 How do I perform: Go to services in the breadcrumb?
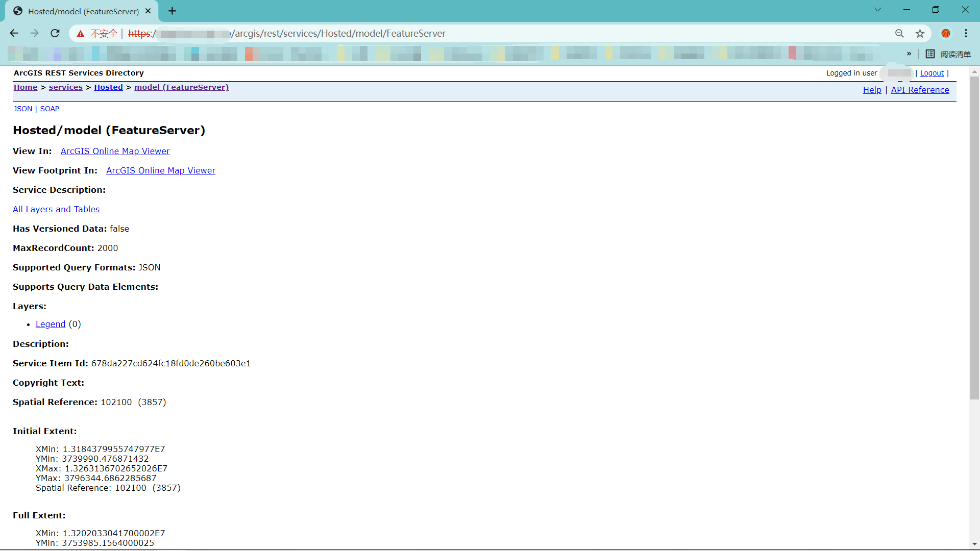[65, 87]
